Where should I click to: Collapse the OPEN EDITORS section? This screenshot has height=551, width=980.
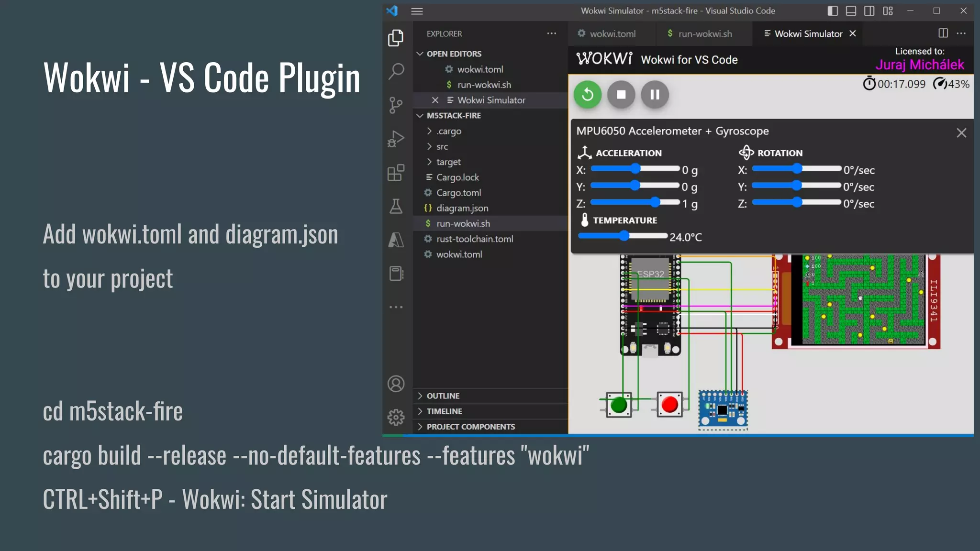click(x=454, y=54)
